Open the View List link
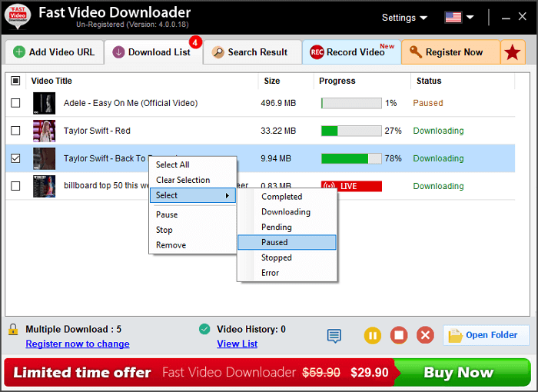This screenshot has width=538, height=392. coord(237,344)
